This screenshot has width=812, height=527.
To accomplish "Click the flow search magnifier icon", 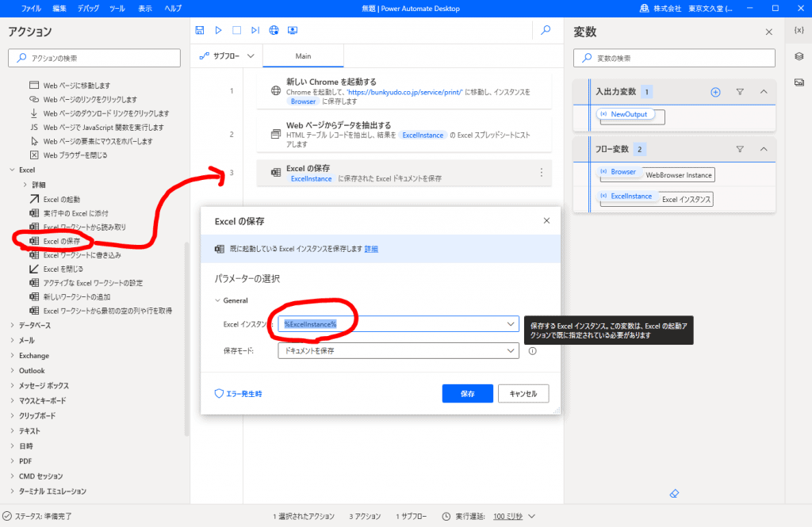I will point(545,30).
